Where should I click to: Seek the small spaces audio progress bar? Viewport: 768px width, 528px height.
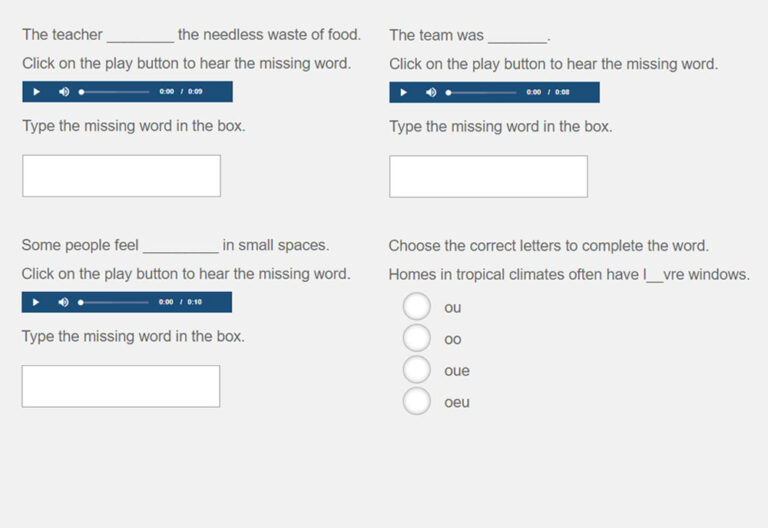coord(113,302)
